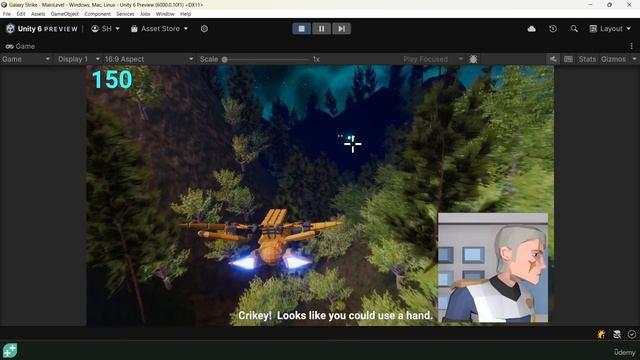Toggle Gizmos in Game view

tap(613, 59)
